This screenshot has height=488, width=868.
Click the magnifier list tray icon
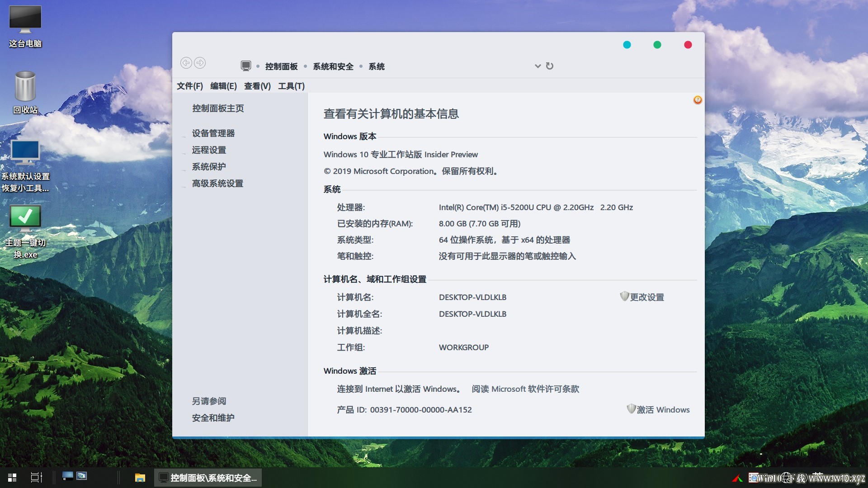pyautogui.click(x=754, y=478)
